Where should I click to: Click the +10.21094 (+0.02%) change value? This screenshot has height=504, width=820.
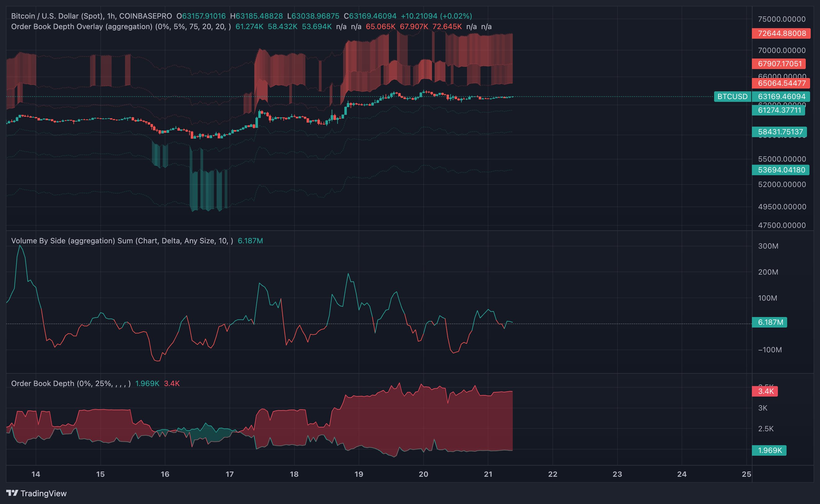coord(436,16)
